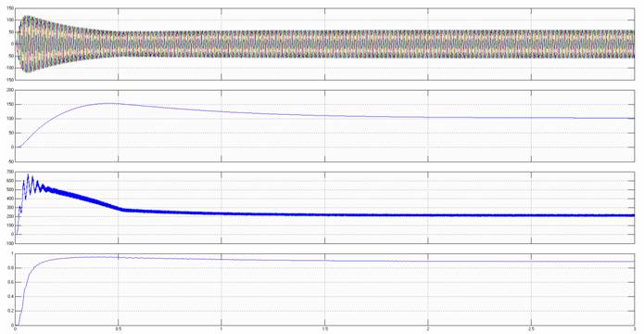Click the 0.5 tick label on bottom time axis
This screenshot has width=644, height=334.
pos(118,329)
